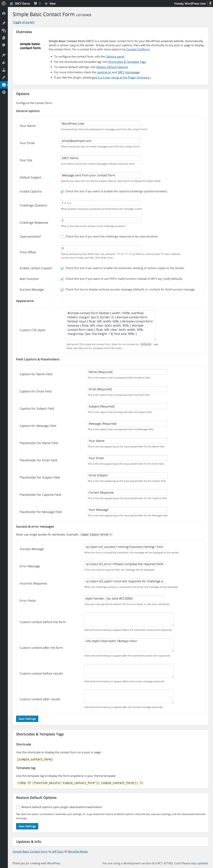This screenshot has height=868, width=213.
Task: Check the Restore default options checkbox
Action: pyautogui.click(x=18, y=807)
